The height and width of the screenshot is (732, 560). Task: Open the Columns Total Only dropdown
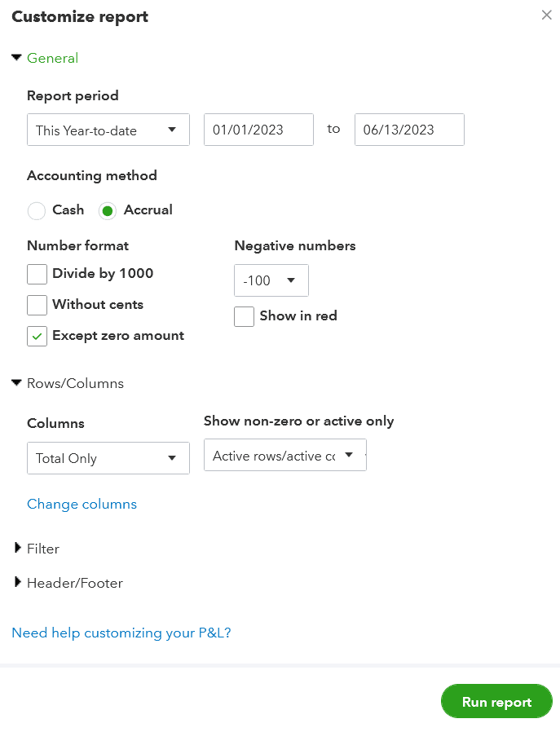coord(108,458)
